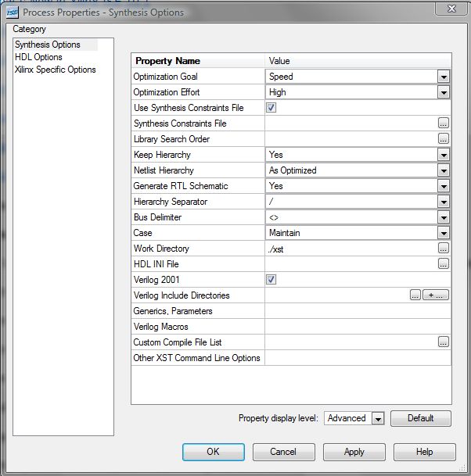Click the Work Directory ./xst value
This screenshot has height=476, width=471.
pos(276,249)
